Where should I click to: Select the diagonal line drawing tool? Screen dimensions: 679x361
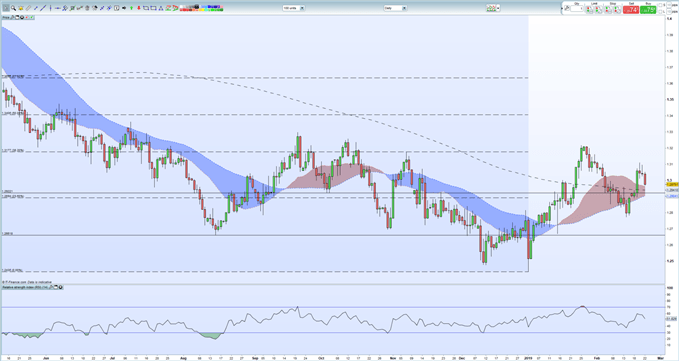tap(43, 8)
